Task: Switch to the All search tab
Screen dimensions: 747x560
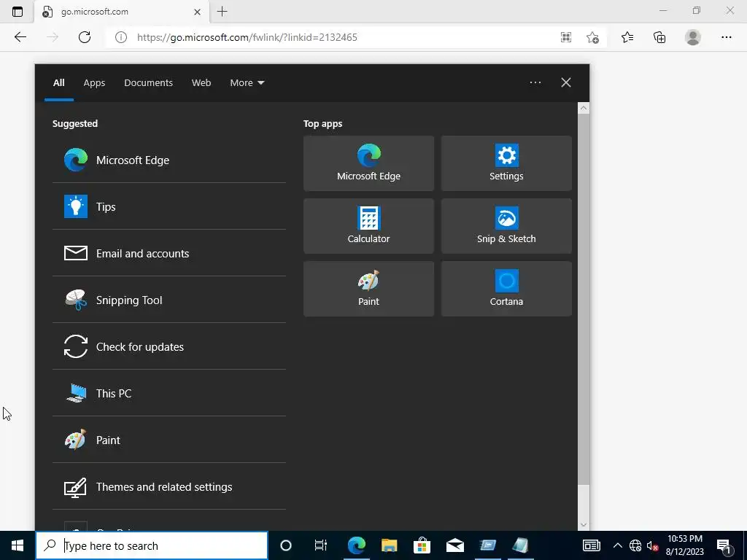Action: tap(59, 83)
